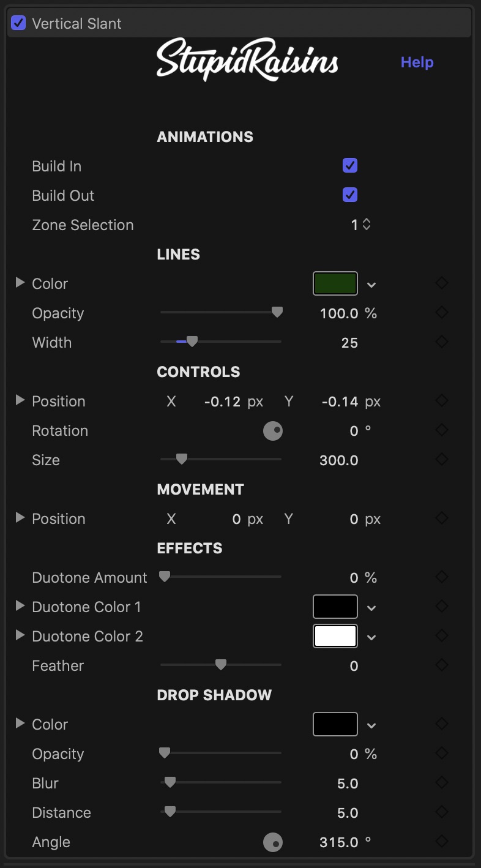Expand the Duotone Color 1 disclosure triangle

[20, 606]
